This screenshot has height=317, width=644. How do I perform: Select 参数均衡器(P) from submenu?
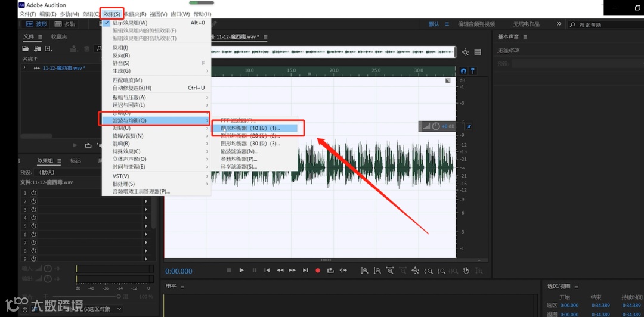tap(254, 159)
